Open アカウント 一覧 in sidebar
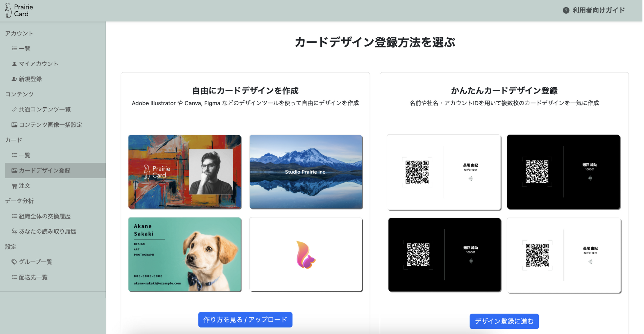 click(x=24, y=49)
